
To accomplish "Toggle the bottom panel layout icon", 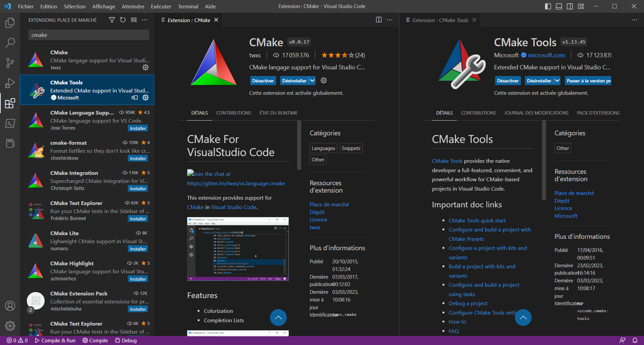I will [559, 6].
